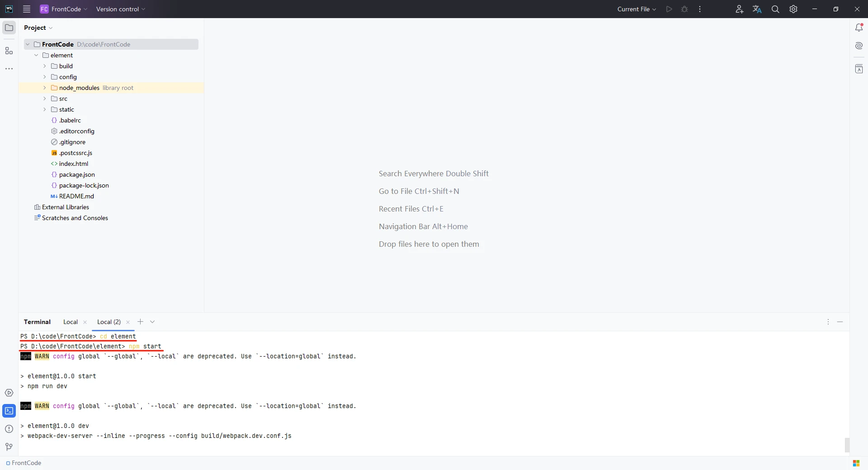This screenshot has width=868, height=470.
Task: Switch to the Local terminal tab
Action: [x=71, y=322]
